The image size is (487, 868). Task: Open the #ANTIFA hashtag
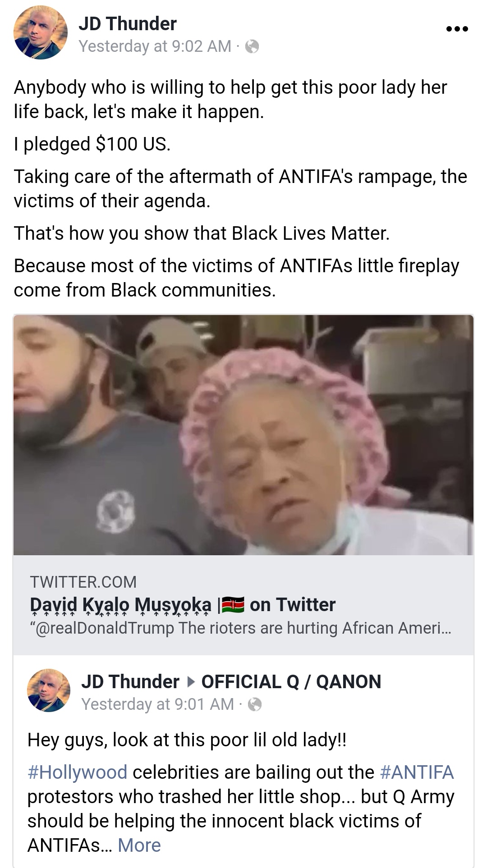[x=417, y=772]
